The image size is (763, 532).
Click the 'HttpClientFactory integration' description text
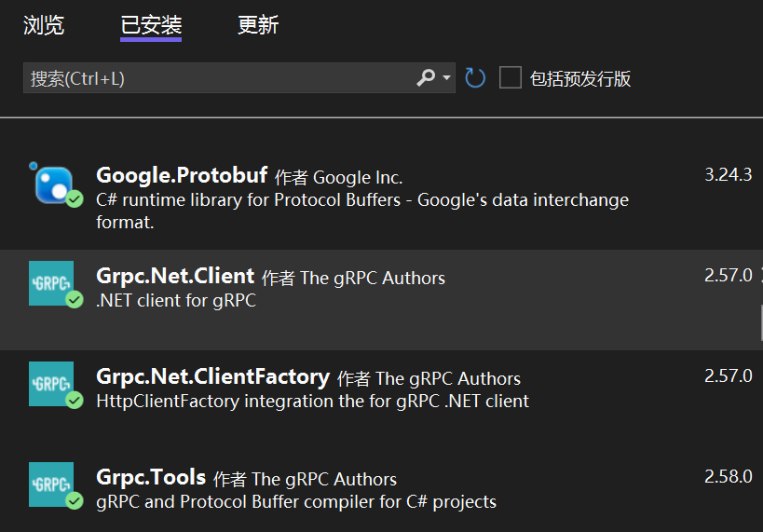pos(312,402)
